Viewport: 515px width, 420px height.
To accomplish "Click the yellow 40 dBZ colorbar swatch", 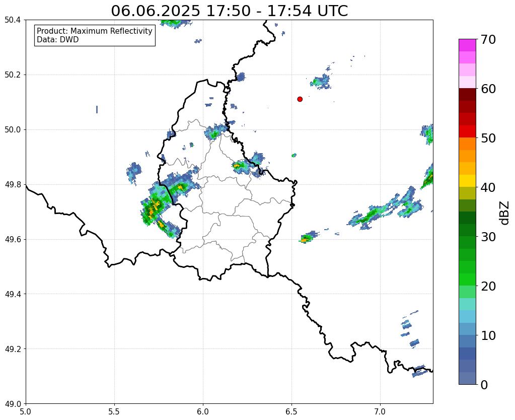I will point(467,181).
